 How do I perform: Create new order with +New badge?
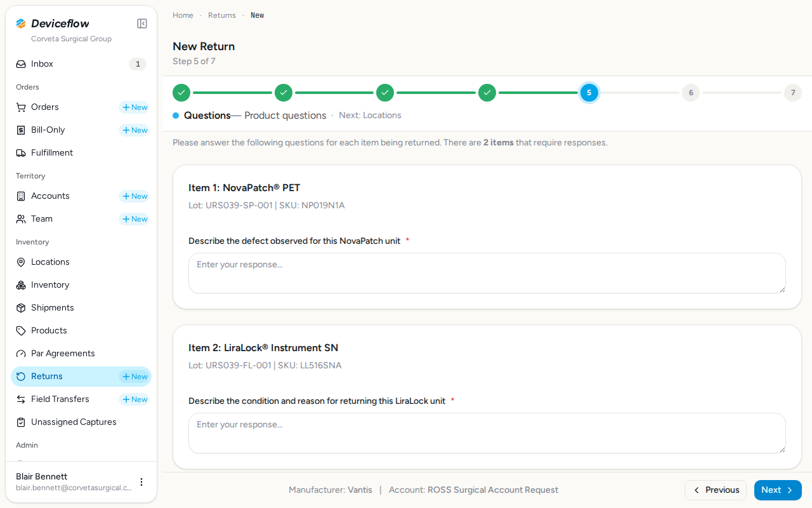coord(134,107)
